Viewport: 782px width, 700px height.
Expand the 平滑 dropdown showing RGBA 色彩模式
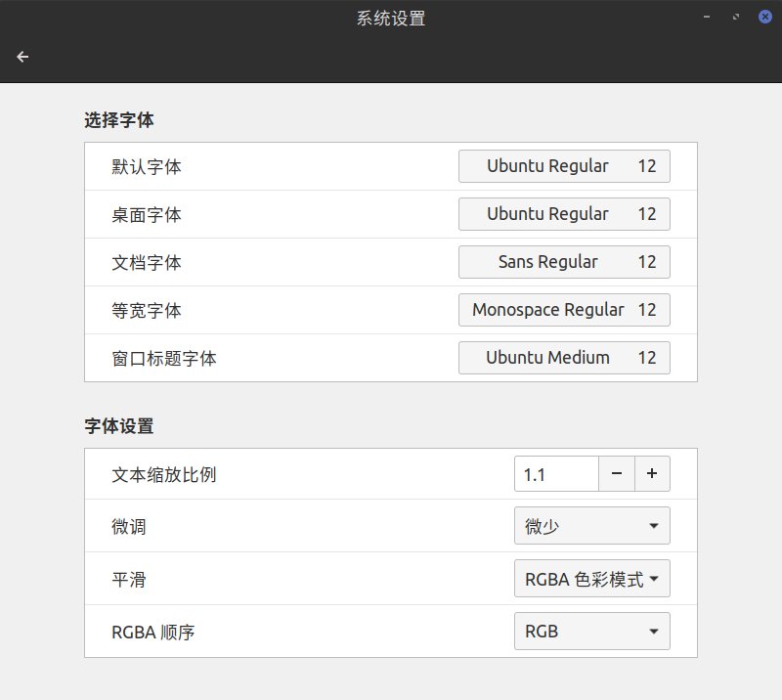click(x=591, y=579)
